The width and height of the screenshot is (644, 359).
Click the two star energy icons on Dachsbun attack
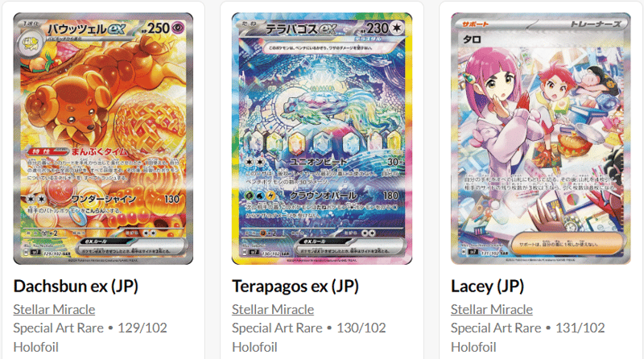click(x=36, y=199)
